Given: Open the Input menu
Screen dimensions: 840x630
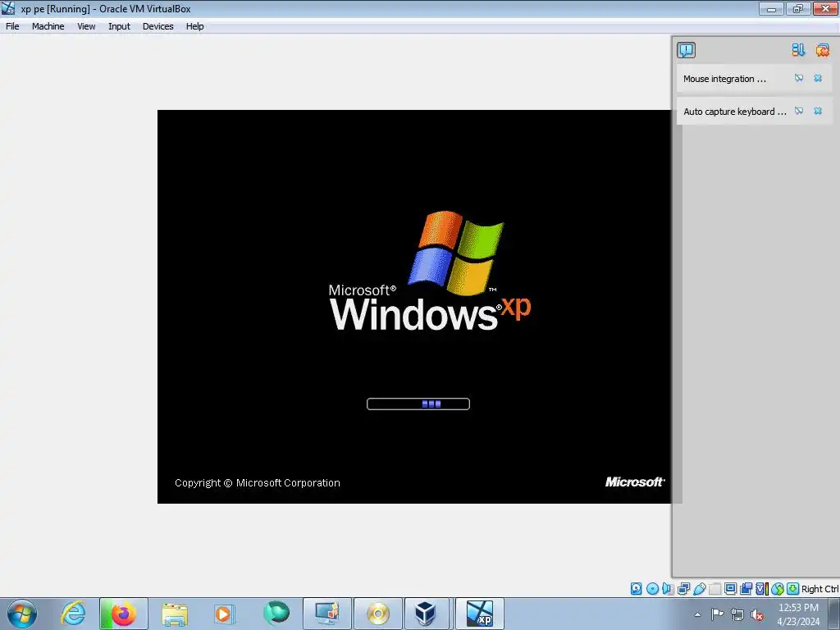Looking at the screenshot, I should tap(119, 26).
